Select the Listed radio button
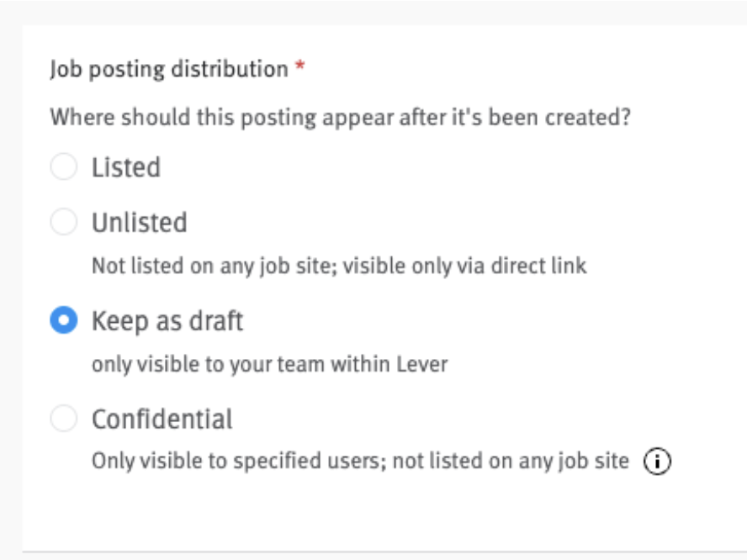The image size is (747, 560). (64, 166)
